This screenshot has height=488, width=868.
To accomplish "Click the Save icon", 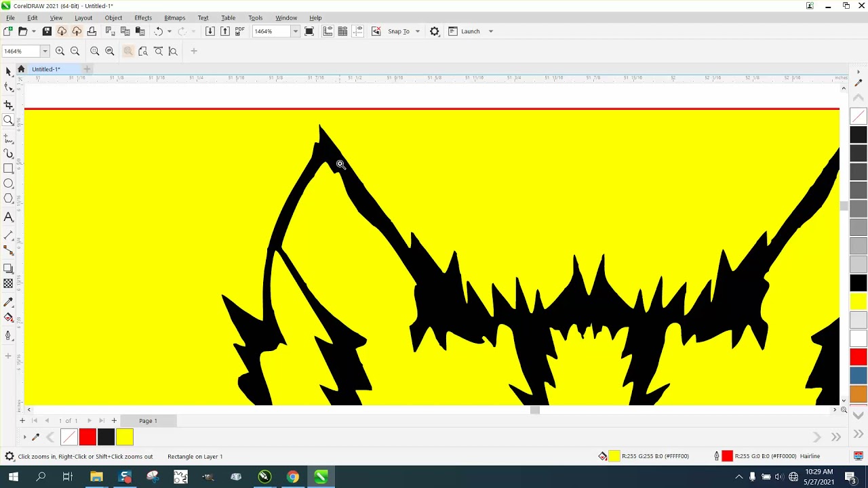I will (47, 31).
